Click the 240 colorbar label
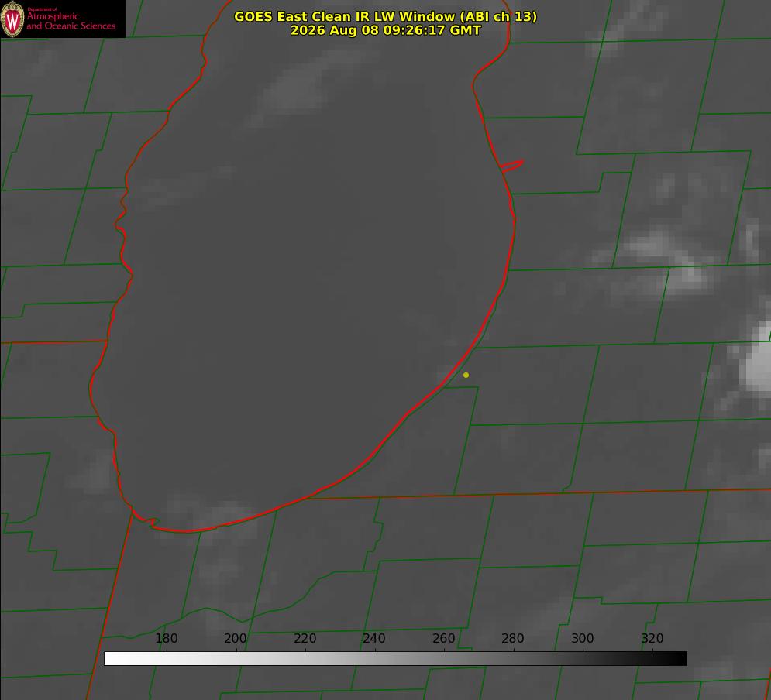Image resolution: width=771 pixels, height=700 pixels. (x=374, y=638)
